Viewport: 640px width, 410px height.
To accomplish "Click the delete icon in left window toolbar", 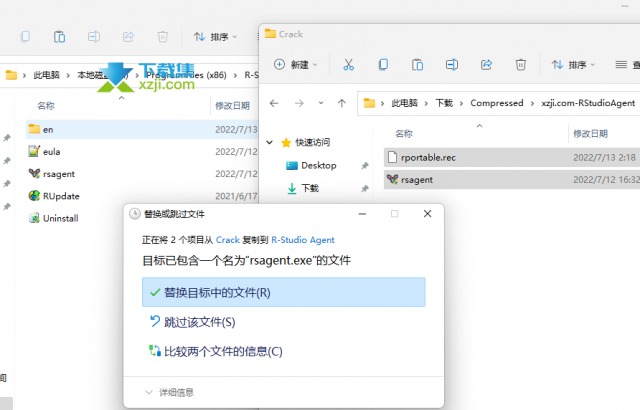I will [x=162, y=37].
